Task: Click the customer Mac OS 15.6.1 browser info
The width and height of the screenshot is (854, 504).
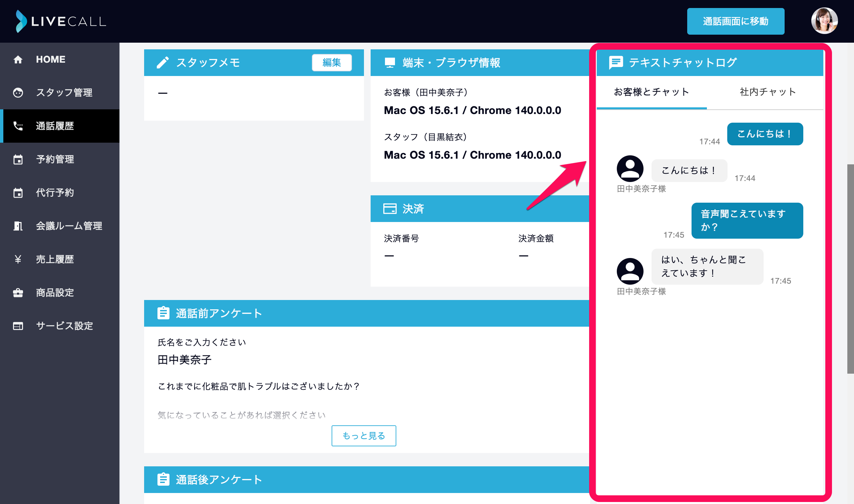Action: click(472, 110)
